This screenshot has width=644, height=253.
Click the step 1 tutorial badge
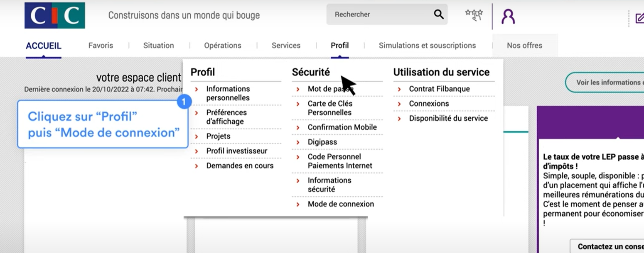pyautogui.click(x=184, y=102)
